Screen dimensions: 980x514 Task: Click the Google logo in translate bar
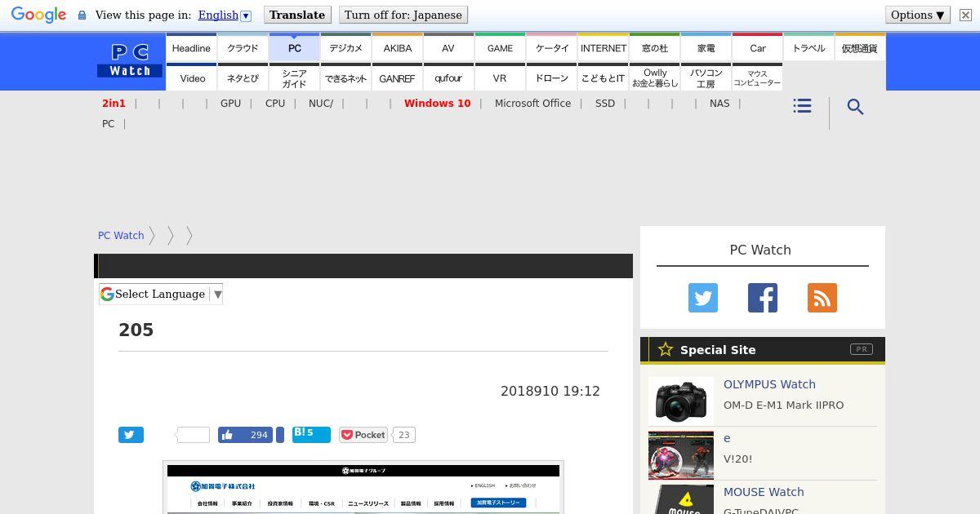[38, 15]
